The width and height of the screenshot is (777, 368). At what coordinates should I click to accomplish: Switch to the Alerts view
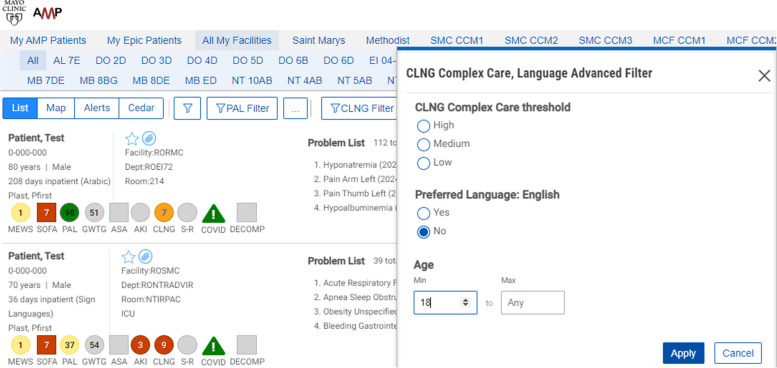coord(97,108)
